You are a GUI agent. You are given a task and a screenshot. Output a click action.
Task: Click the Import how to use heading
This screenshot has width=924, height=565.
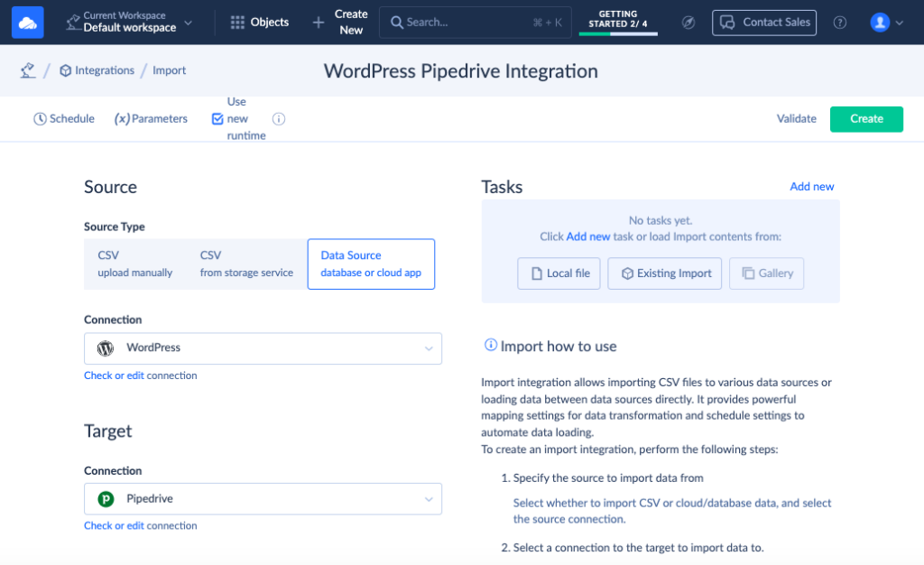(558, 346)
